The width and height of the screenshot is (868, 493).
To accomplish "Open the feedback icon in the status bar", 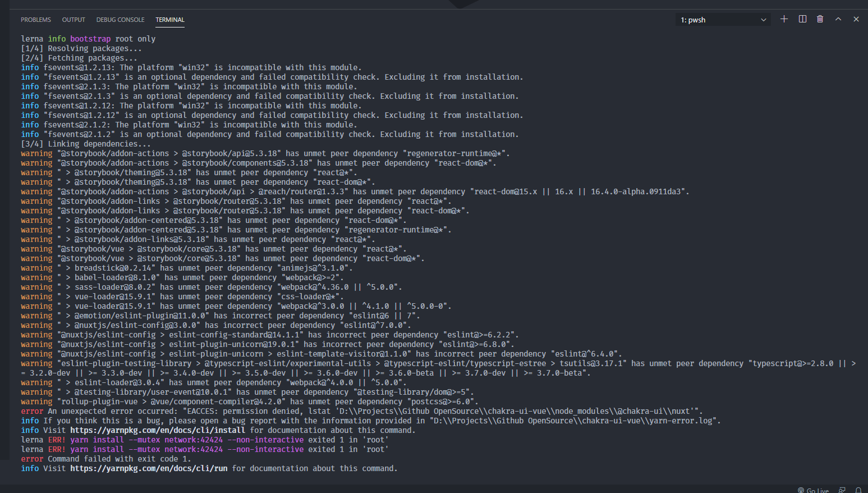I will [842, 489].
